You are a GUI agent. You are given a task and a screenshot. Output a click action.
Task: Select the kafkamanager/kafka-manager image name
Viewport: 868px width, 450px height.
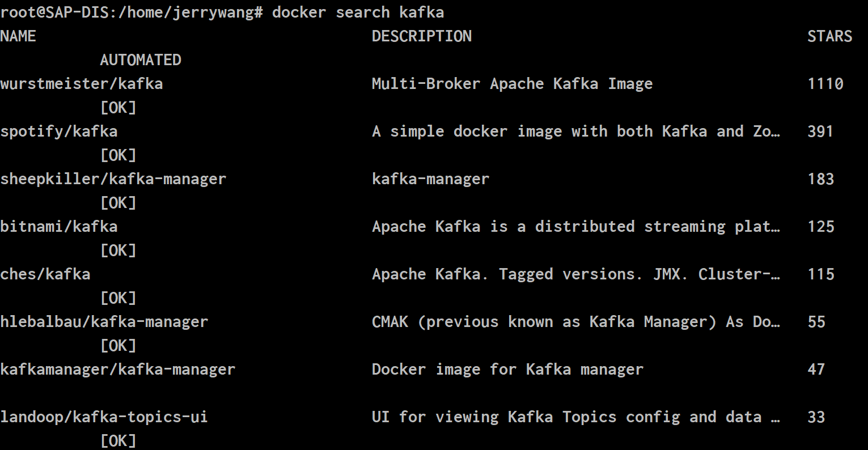[x=118, y=370]
